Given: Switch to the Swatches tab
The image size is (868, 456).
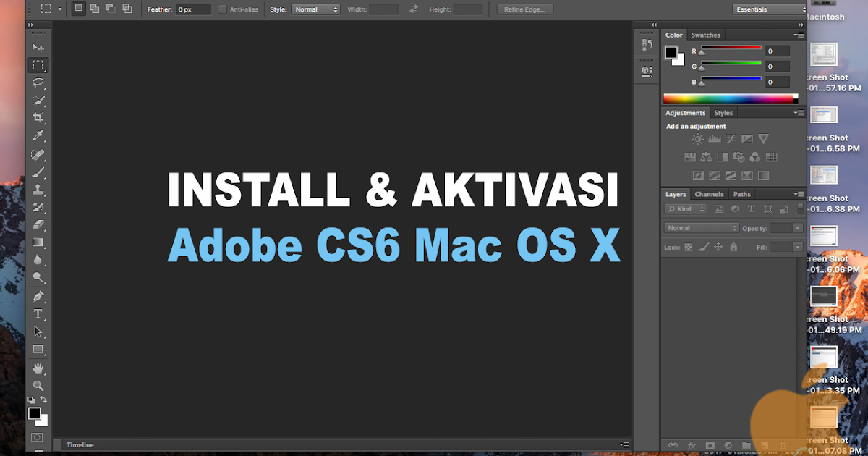Looking at the screenshot, I should pos(705,34).
